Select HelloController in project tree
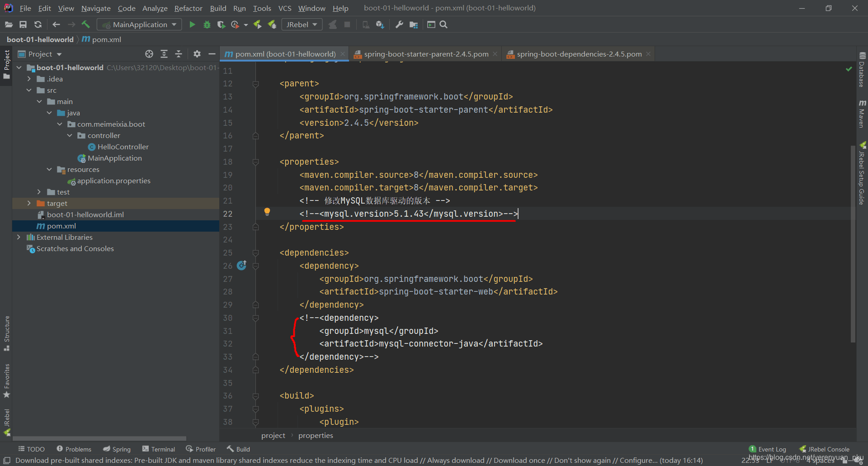868x466 pixels. [x=123, y=147]
